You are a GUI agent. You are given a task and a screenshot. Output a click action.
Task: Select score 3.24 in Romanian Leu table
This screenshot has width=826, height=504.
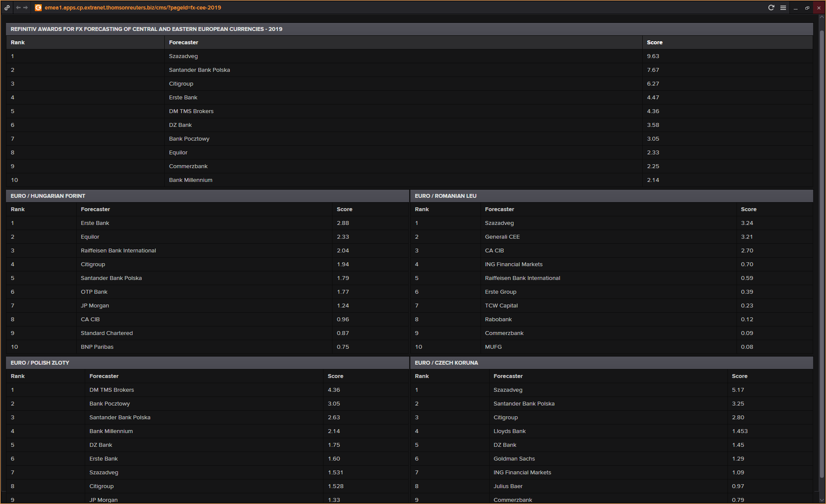[747, 223]
